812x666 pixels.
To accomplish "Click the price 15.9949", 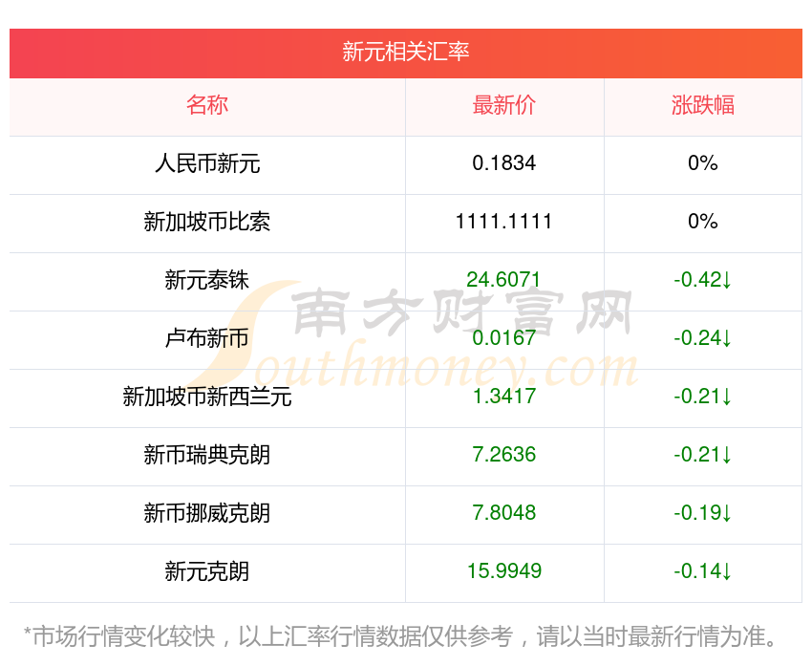I will (x=503, y=571).
